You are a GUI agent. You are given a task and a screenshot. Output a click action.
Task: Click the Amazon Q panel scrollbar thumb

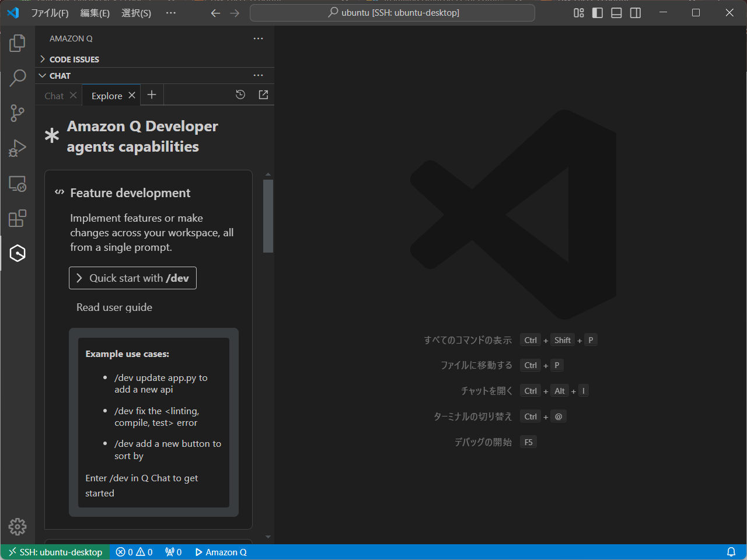click(268, 216)
